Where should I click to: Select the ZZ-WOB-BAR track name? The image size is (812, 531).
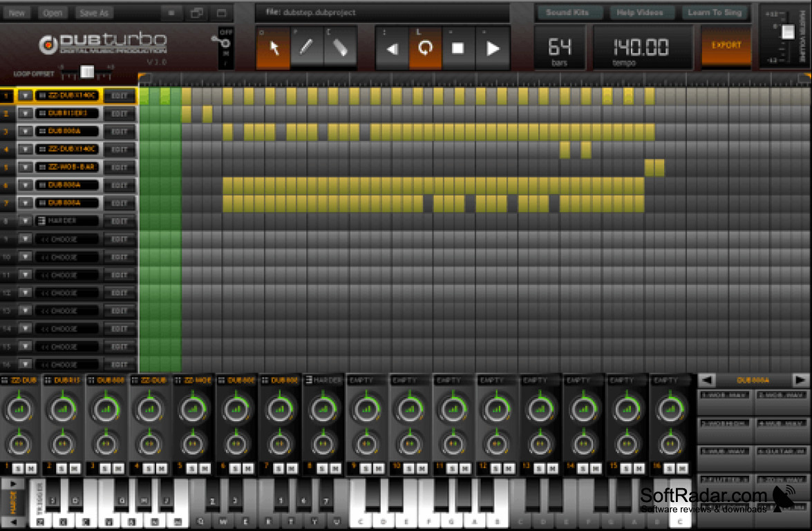coord(67,167)
